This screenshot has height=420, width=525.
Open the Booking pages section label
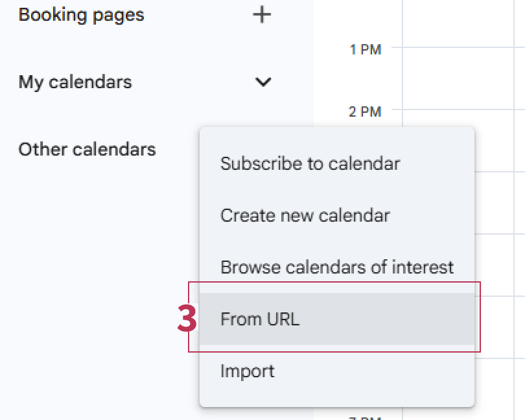[81, 15]
